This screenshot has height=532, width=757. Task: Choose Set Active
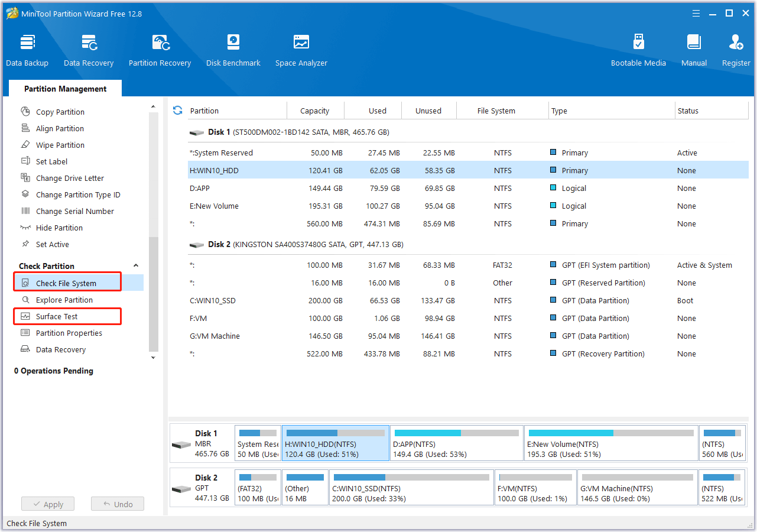point(53,244)
